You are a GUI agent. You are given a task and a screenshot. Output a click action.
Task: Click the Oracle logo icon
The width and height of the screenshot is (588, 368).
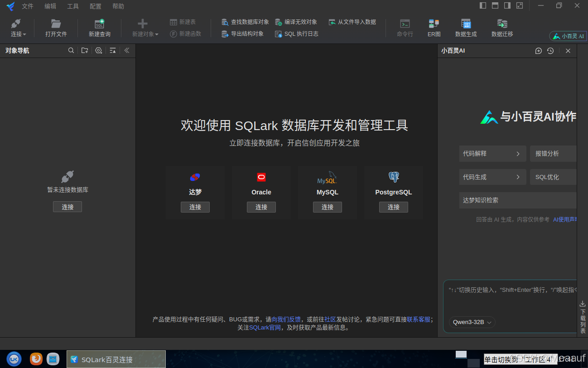tap(261, 177)
